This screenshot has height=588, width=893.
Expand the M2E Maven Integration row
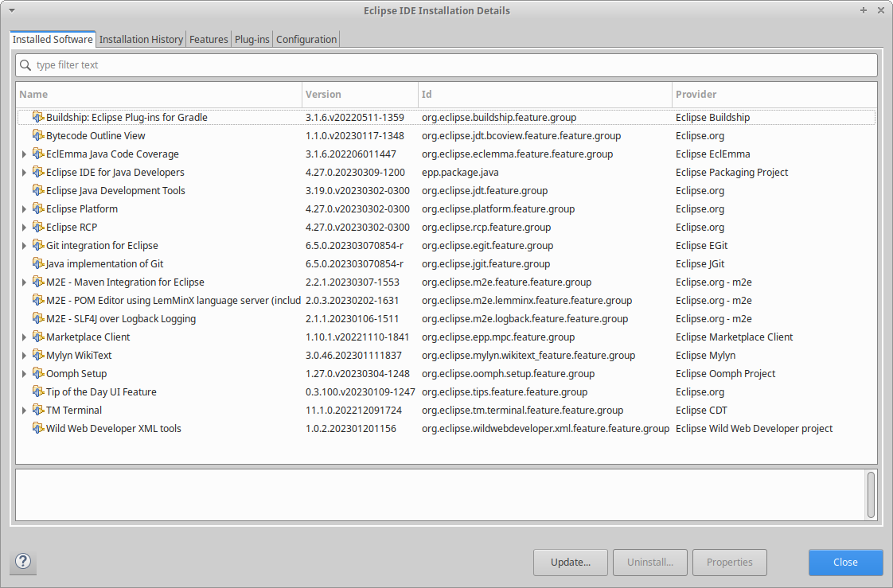(24, 282)
